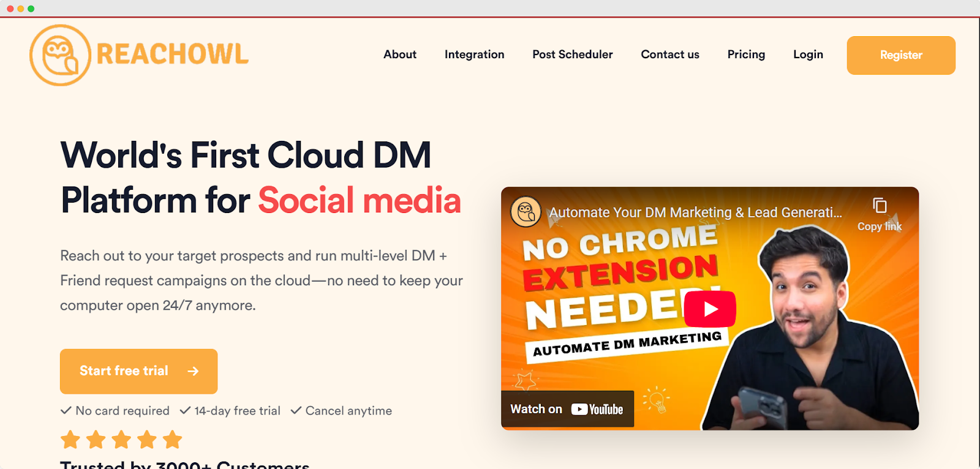This screenshot has height=469, width=980.
Task: Click the second rating star
Action: pyautogui.click(x=96, y=439)
